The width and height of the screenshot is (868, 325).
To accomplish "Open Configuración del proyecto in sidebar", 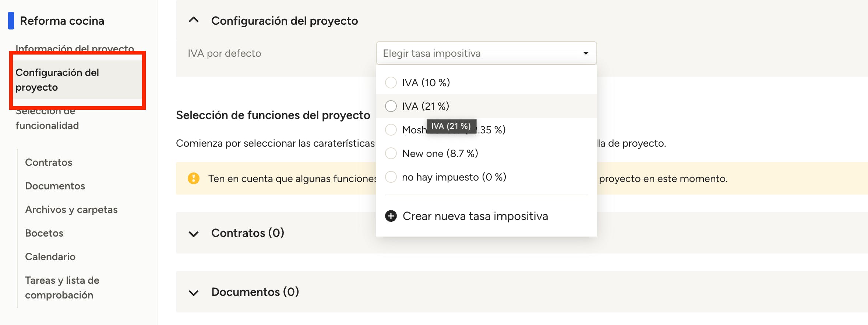I will click(x=57, y=80).
